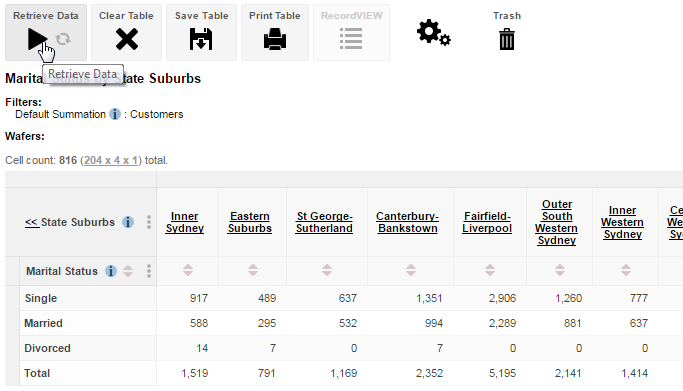Open settings gears icon
This screenshot has width=683, height=391.
tap(433, 33)
